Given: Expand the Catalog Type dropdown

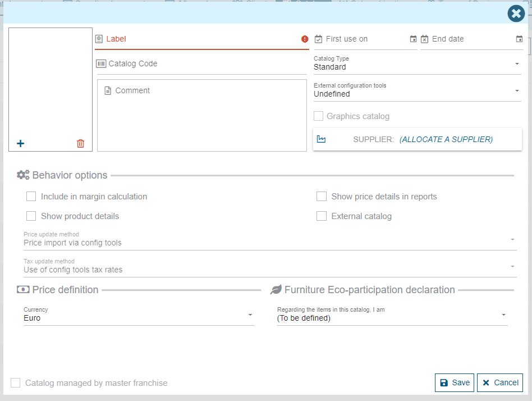Looking at the screenshot, I should (x=517, y=64).
